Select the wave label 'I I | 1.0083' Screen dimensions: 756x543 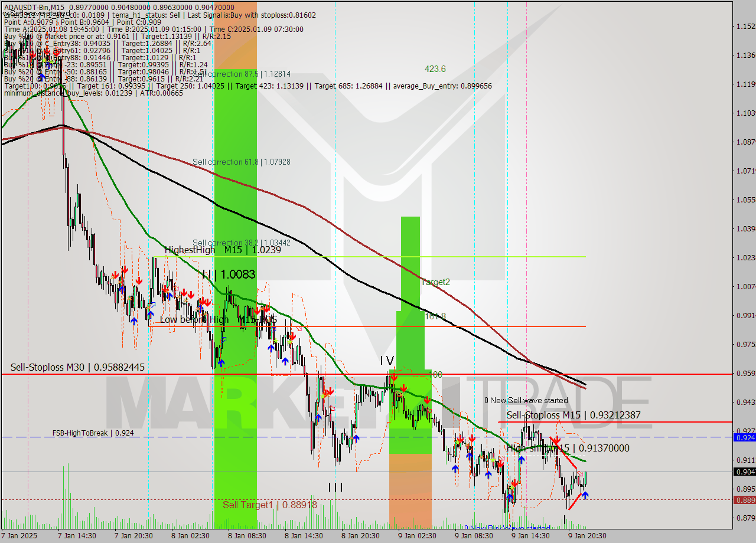[228, 274]
